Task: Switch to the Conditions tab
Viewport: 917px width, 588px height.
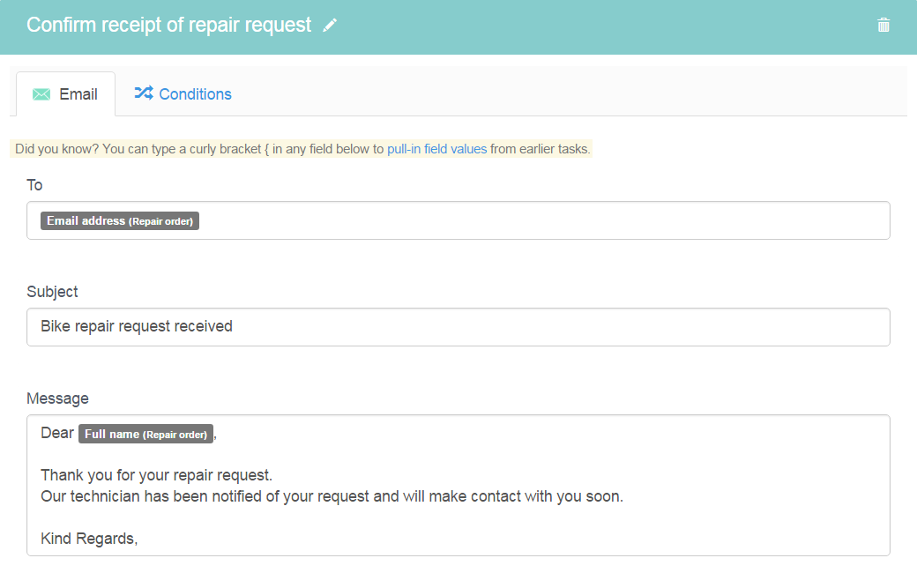Action: pos(183,94)
